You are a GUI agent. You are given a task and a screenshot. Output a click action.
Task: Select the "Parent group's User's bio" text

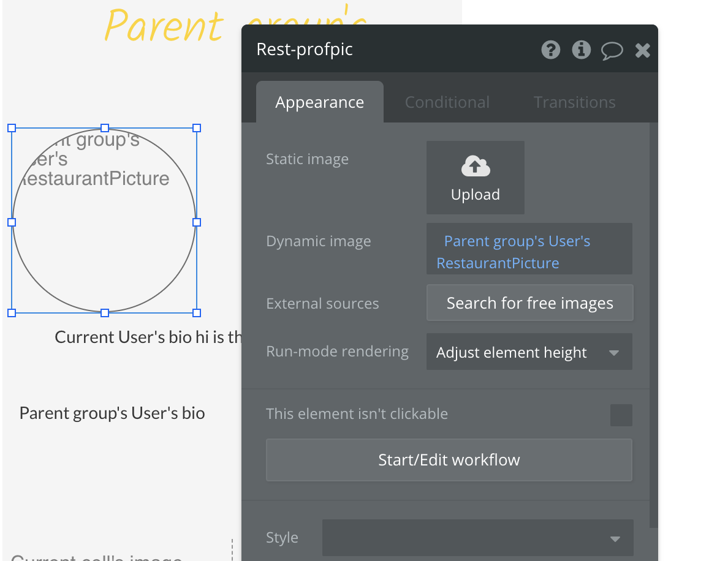point(112,413)
